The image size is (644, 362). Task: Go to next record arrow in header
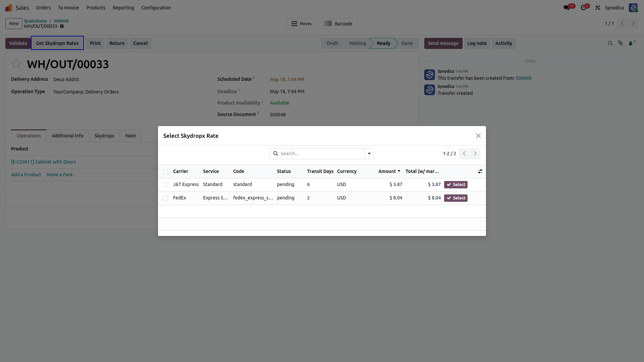click(x=633, y=23)
